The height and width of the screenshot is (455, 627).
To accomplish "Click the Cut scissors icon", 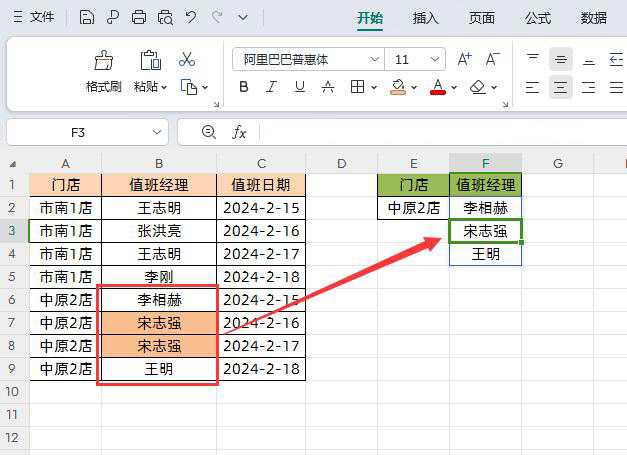I will click(187, 59).
